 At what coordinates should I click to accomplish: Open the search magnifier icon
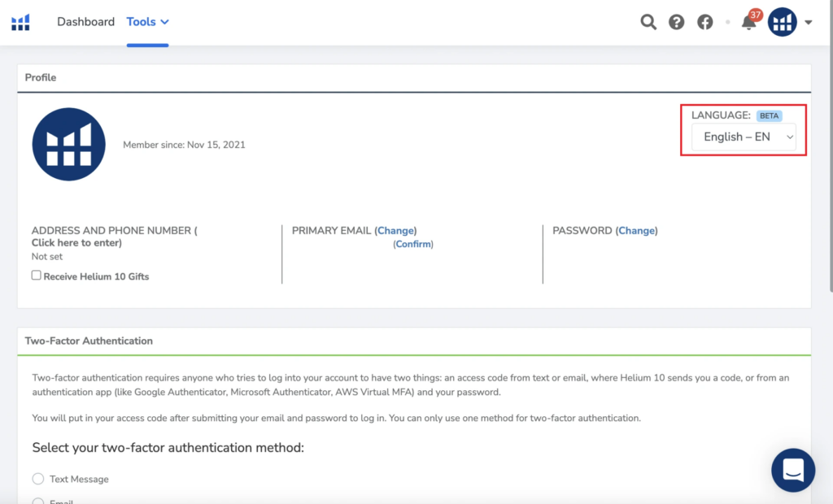648,22
